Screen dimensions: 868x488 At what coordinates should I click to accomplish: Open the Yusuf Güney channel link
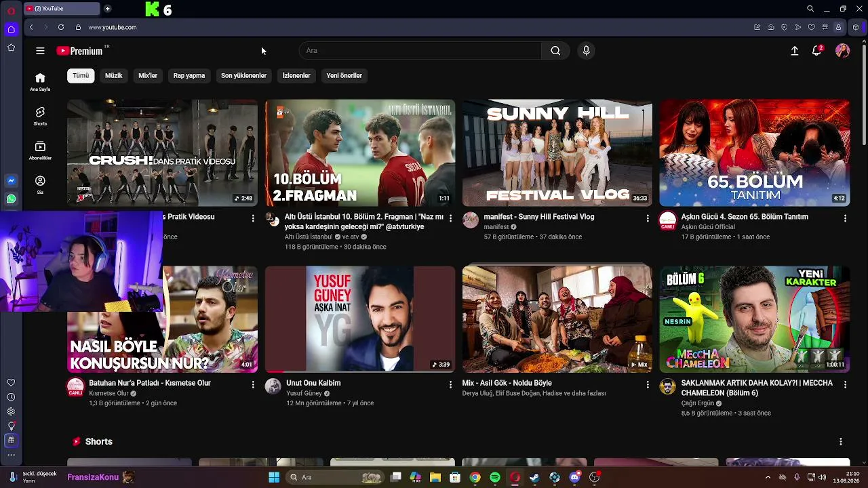(304, 393)
